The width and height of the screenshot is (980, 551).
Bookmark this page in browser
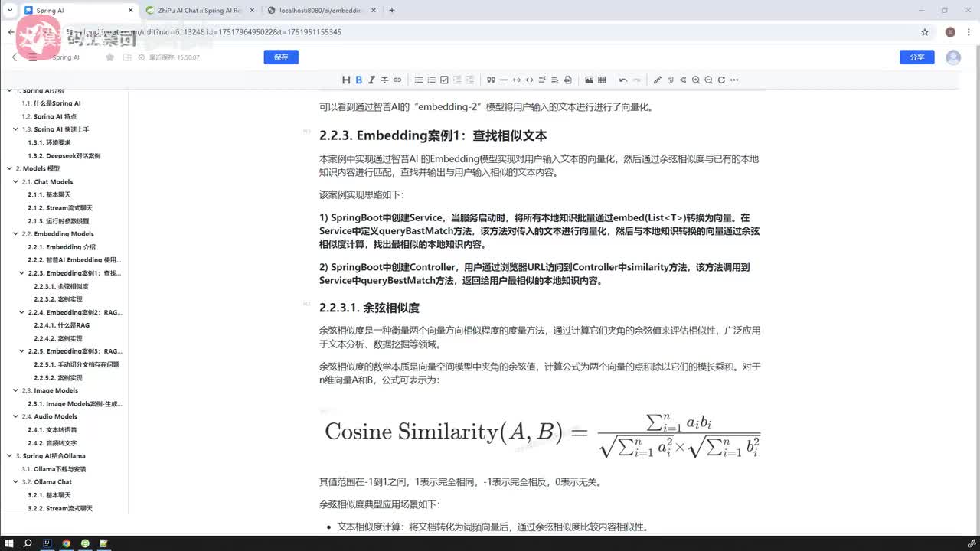coord(925,32)
